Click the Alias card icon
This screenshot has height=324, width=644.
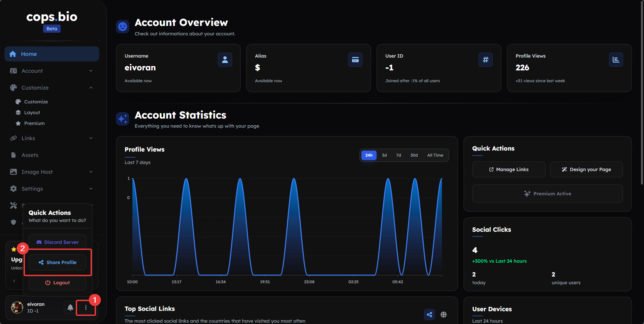355,60
